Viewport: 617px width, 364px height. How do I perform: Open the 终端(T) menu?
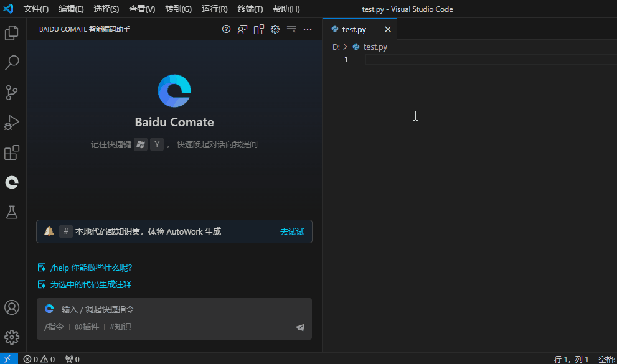[250, 9]
